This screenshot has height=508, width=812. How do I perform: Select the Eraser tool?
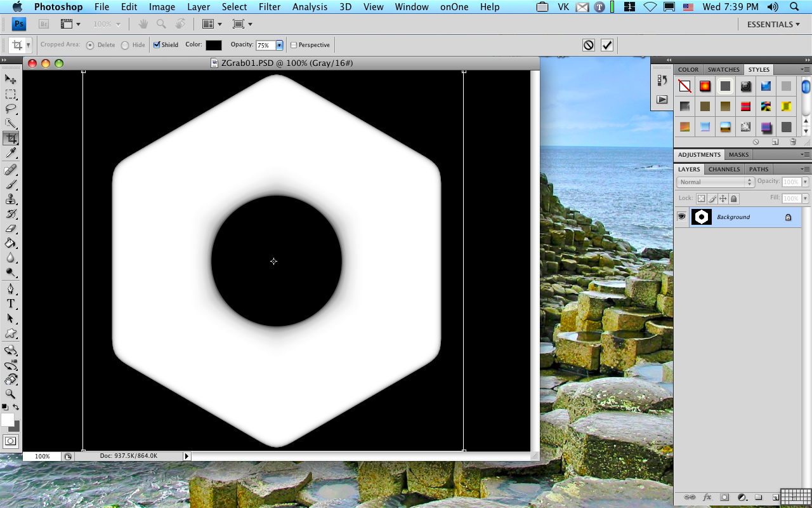tap(11, 229)
